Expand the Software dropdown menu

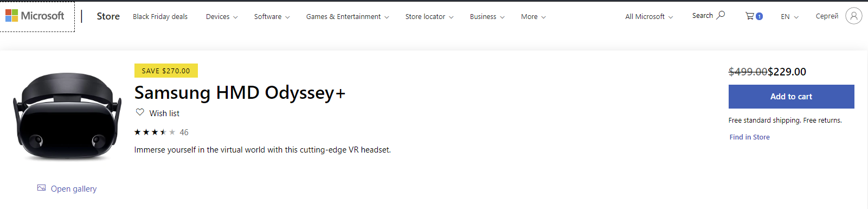pyautogui.click(x=272, y=17)
